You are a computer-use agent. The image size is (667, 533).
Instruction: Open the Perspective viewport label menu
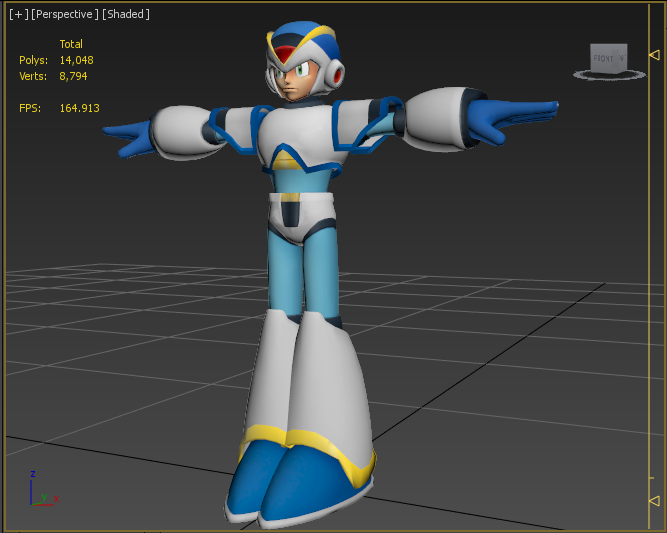[x=65, y=14]
